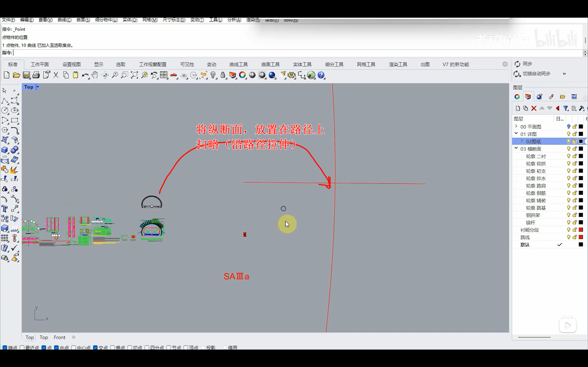Select the Text tool icon
This screenshot has width=588, height=367.
5,209
